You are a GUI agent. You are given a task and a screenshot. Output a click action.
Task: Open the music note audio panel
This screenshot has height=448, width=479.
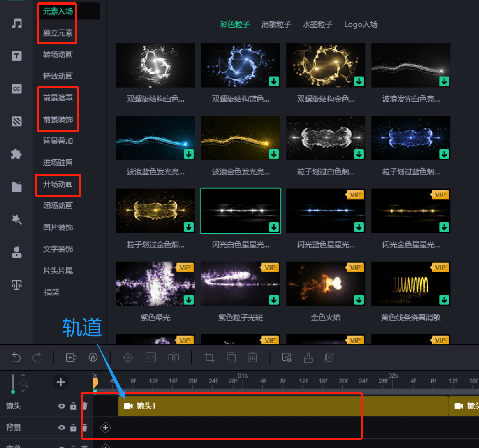[x=16, y=23]
